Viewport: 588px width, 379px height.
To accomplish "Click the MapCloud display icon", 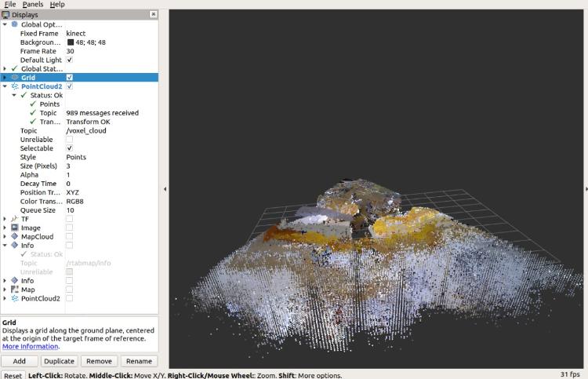I will pyautogui.click(x=15, y=236).
